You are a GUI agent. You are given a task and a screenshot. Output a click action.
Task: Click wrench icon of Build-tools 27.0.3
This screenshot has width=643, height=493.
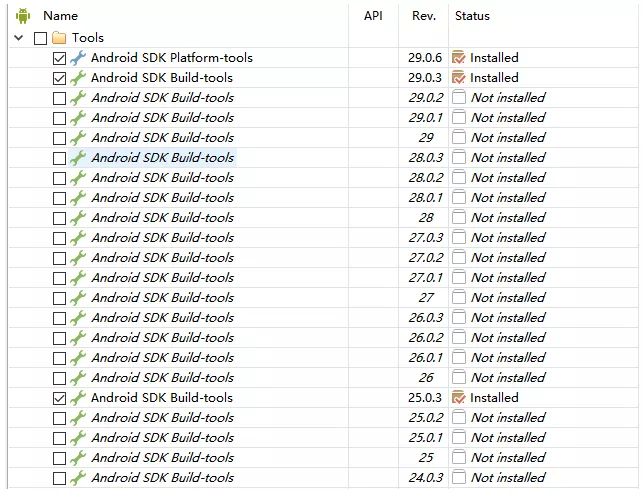tap(78, 238)
